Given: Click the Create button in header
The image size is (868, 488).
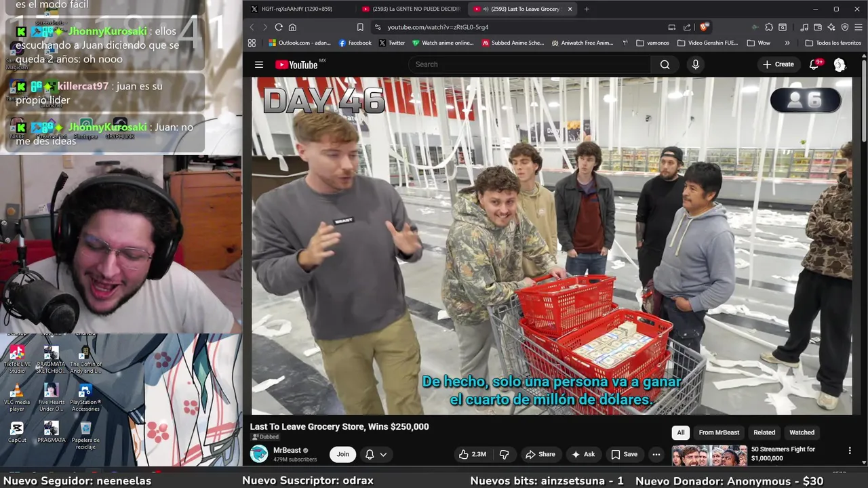Looking at the screenshot, I should point(778,64).
